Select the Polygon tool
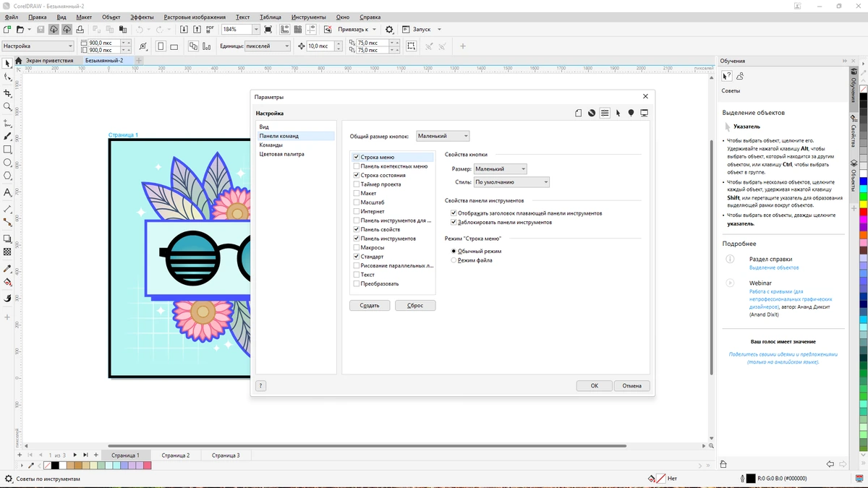The height and width of the screenshot is (488, 868). tap(7, 176)
